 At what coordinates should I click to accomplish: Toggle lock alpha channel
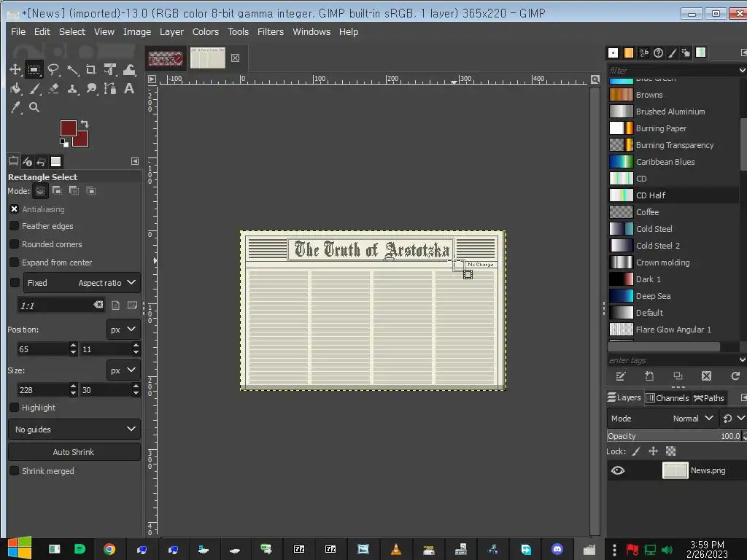[x=671, y=451]
